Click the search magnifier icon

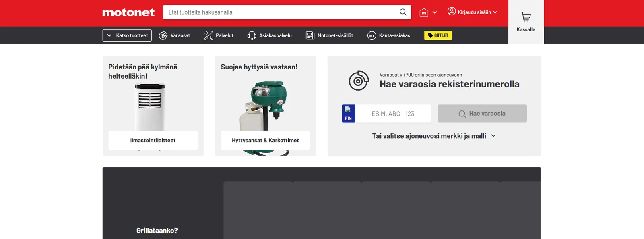pos(403,12)
